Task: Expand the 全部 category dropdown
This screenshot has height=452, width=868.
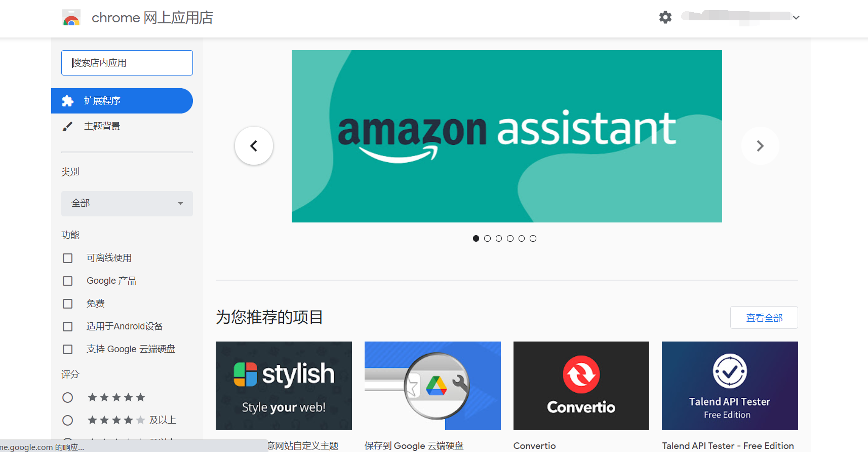Action: pyautogui.click(x=127, y=204)
